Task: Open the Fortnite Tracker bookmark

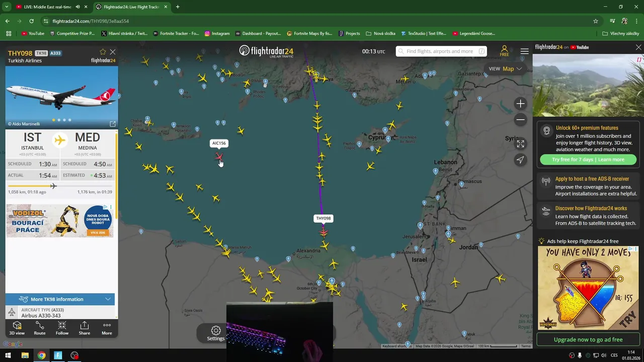Action: [176, 34]
